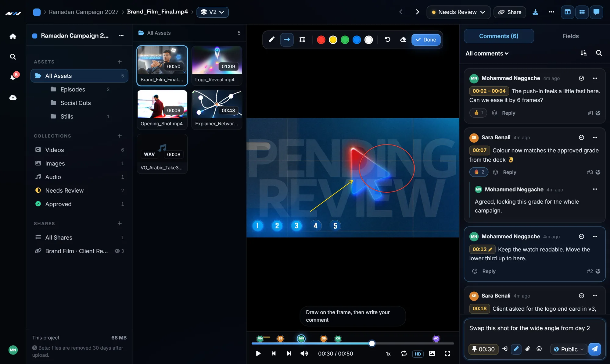The width and height of the screenshot is (610, 364).
Task: Mute the player volume
Action: [304, 354]
